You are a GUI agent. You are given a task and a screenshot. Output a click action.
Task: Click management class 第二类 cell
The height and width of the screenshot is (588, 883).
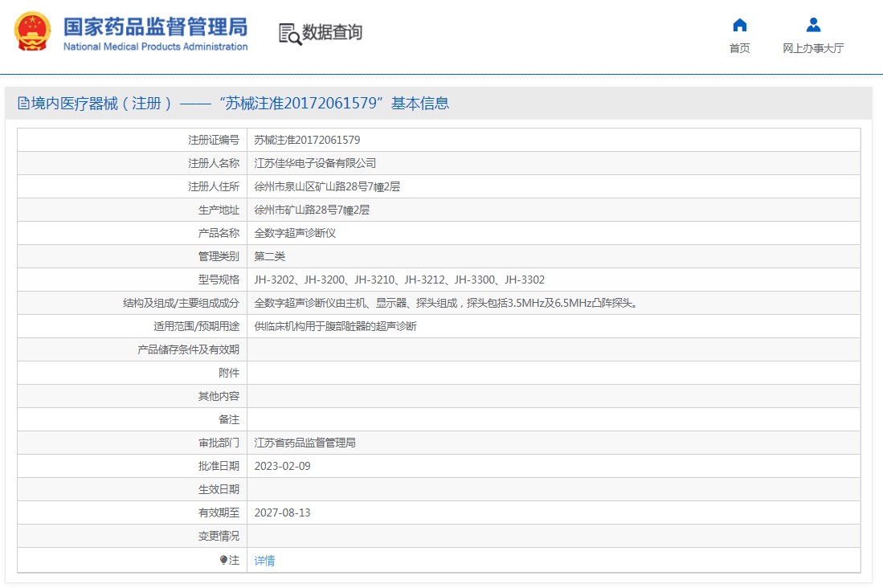(269, 256)
